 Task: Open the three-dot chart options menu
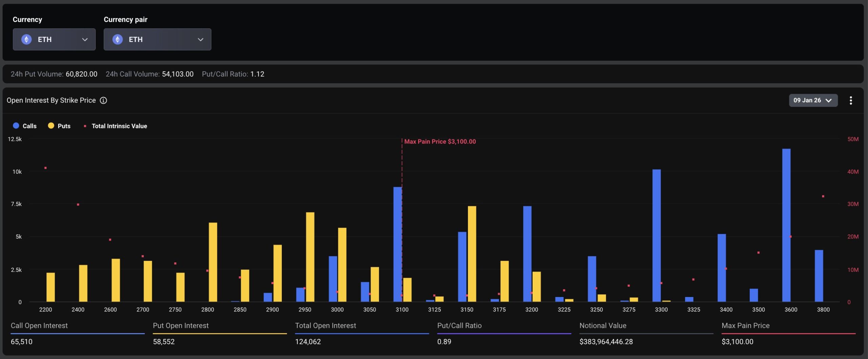(851, 100)
